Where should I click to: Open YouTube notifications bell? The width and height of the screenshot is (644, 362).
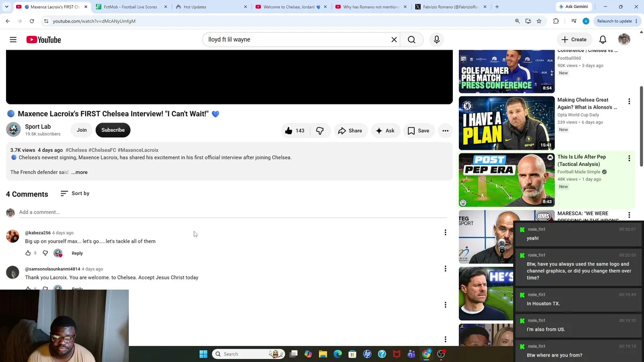603,40
